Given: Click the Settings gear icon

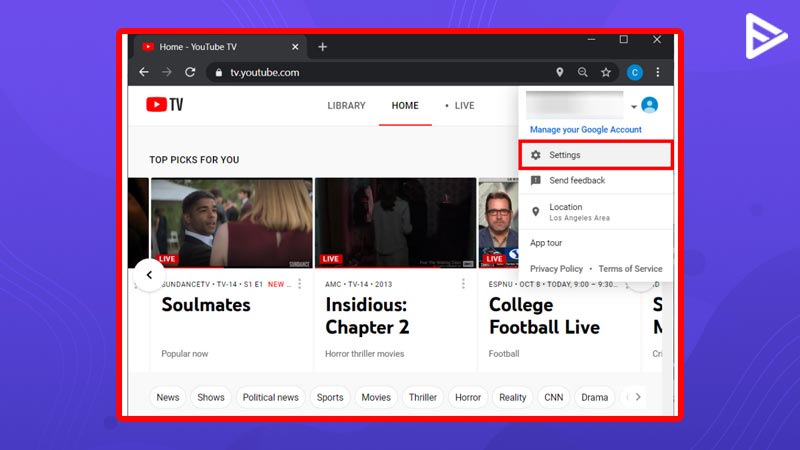Looking at the screenshot, I should (535, 155).
